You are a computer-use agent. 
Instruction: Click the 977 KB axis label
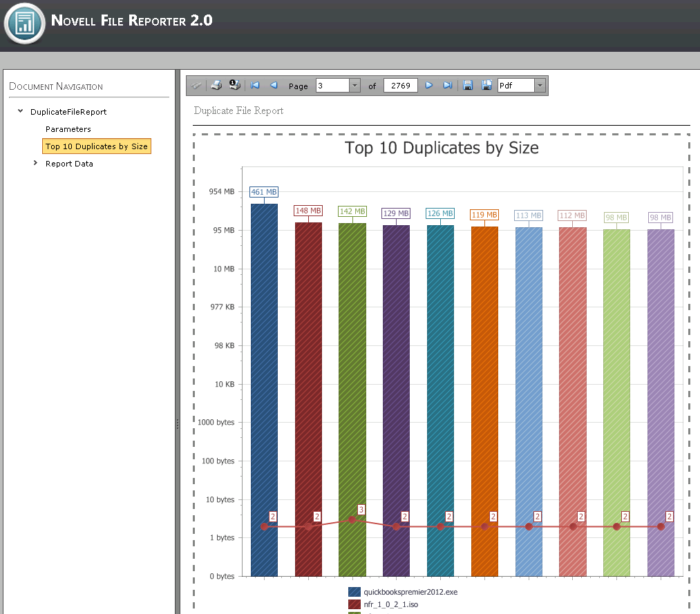(x=223, y=307)
